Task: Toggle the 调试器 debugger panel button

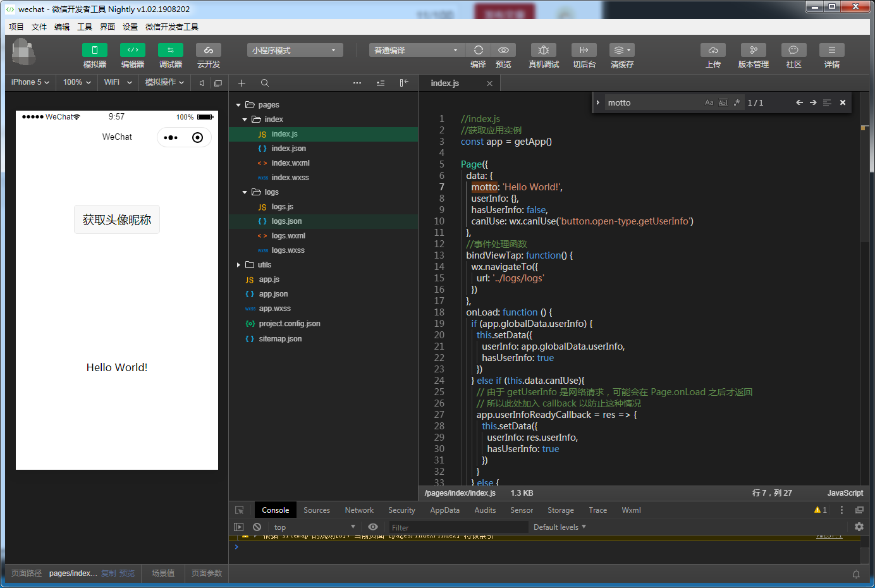Action: [x=171, y=50]
